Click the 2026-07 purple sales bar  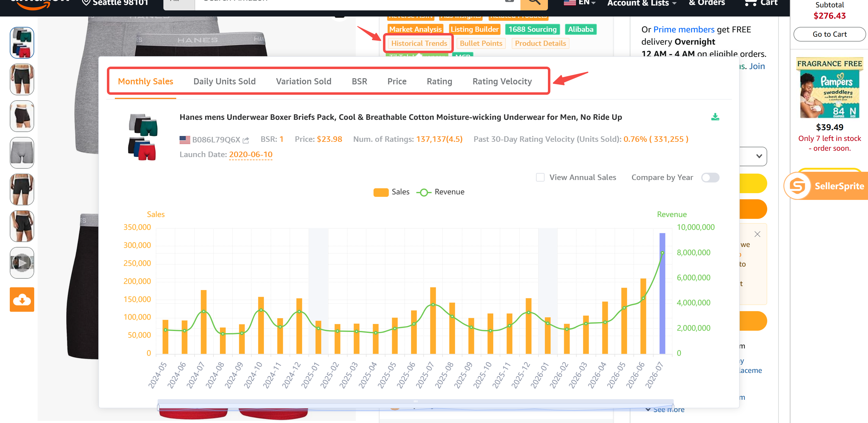662,293
